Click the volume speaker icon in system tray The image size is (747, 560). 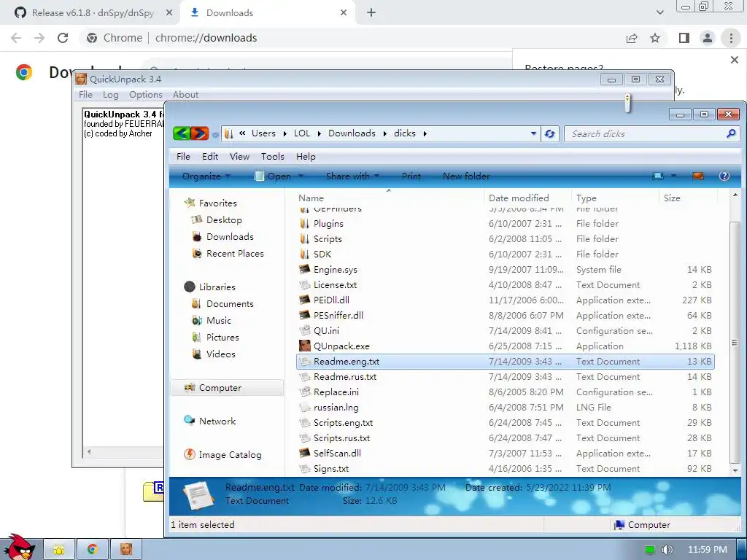667,550
